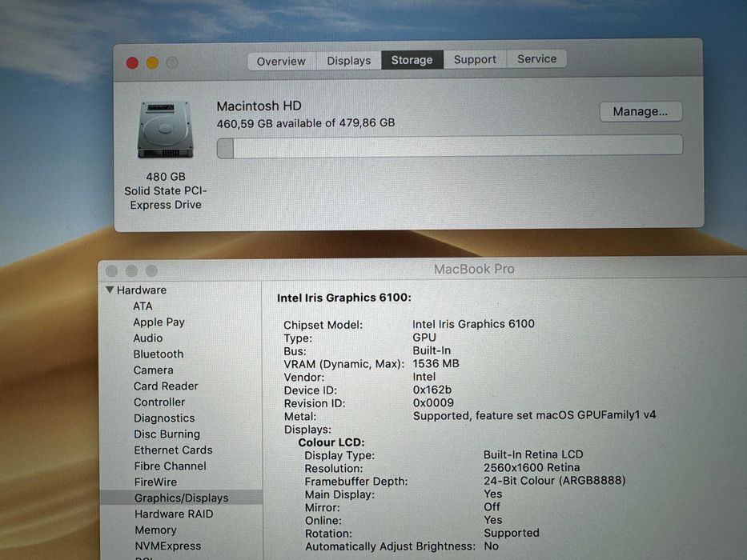Select Disc Burning entry
The height and width of the screenshot is (560, 747).
[167, 434]
